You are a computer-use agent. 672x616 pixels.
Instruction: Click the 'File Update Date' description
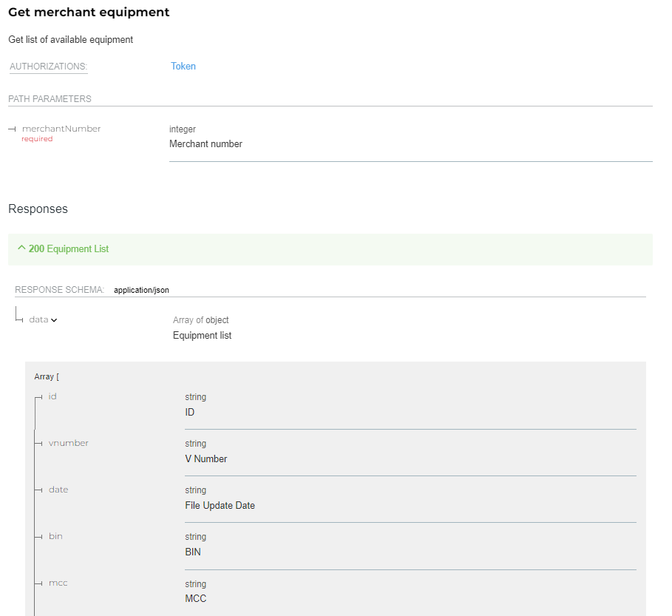click(220, 505)
